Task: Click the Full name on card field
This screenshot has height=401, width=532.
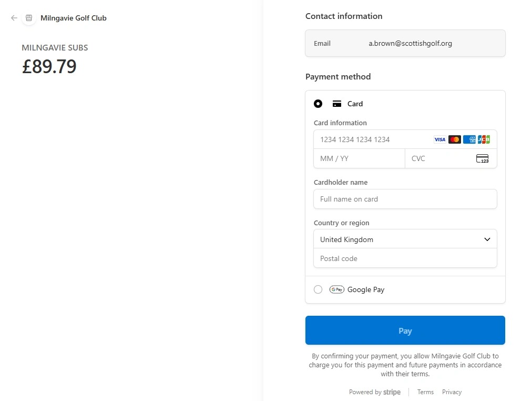Action: coord(405,199)
